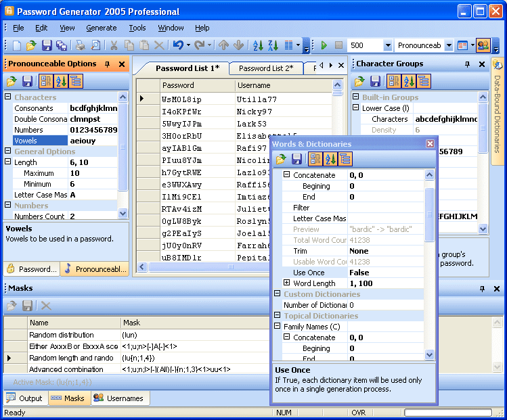The height and width of the screenshot is (420, 507).
Task: Switch to the Output bottom tab
Action: point(25,398)
